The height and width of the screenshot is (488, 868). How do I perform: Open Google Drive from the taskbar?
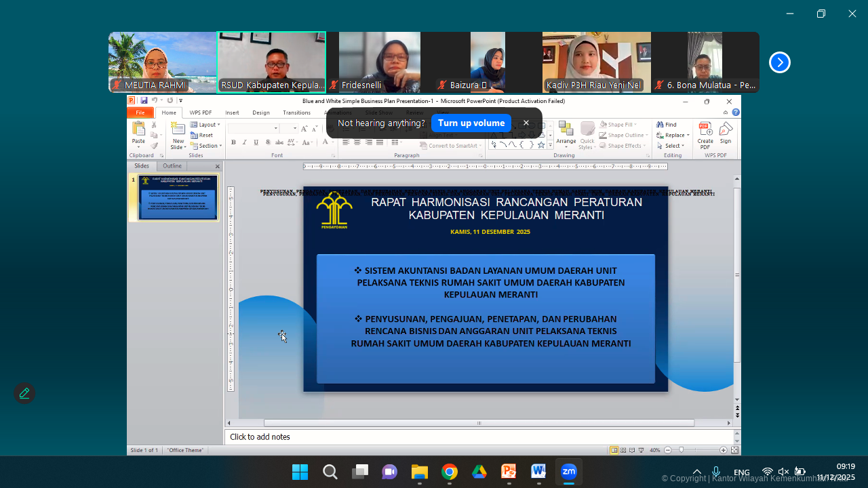point(479,472)
